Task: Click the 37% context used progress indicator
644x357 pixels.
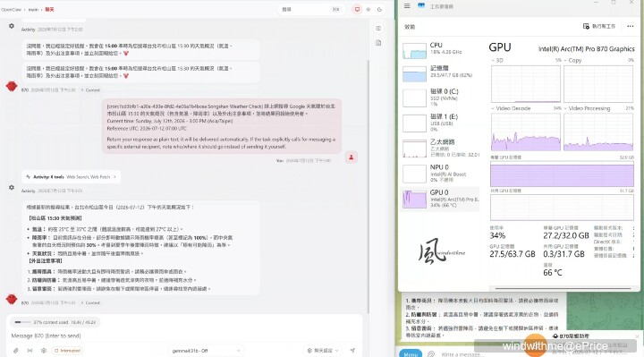Action: pyautogui.click(x=55, y=322)
